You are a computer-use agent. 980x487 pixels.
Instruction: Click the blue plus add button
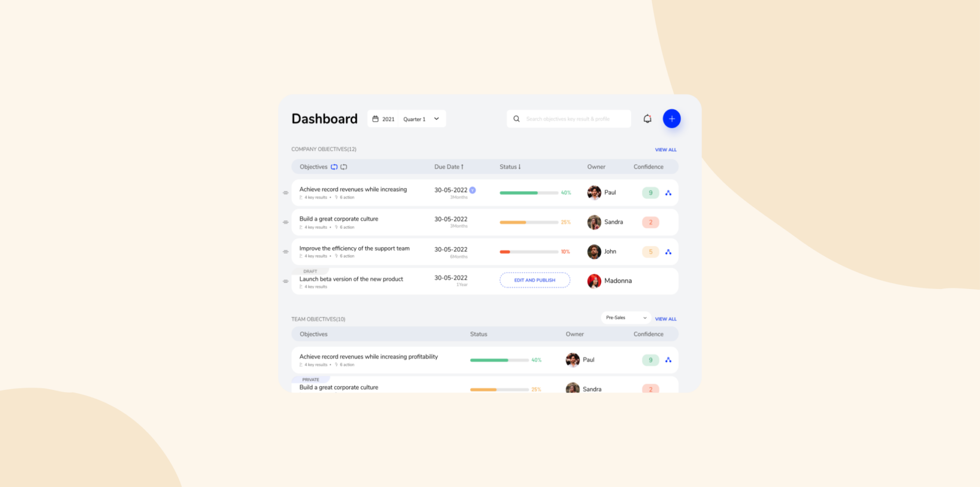[x=672, y=119]
